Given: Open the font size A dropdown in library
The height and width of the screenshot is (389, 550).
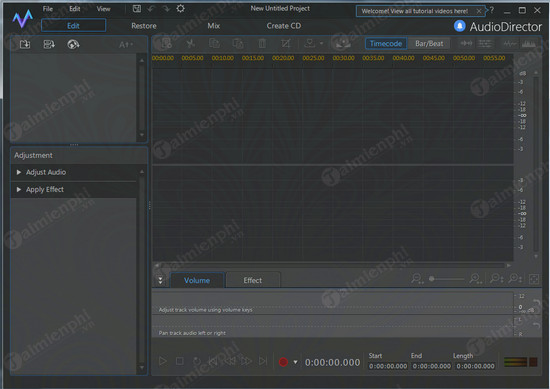Looking at the screenshot, I should (126, 45).
